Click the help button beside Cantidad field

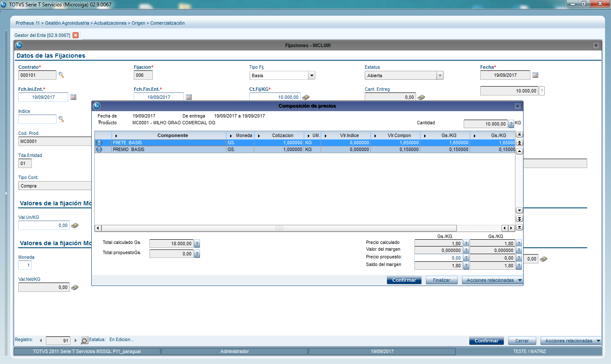pyautogui.click(x=511, y=124)
